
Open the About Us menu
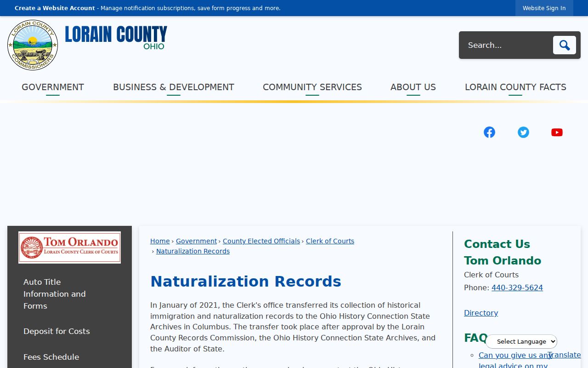pos(413,87)
